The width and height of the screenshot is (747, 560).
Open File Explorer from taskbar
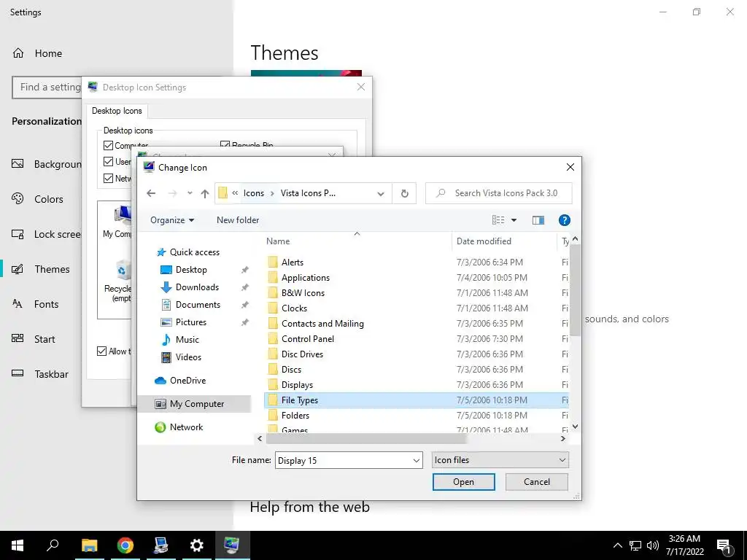coord(89,545)
